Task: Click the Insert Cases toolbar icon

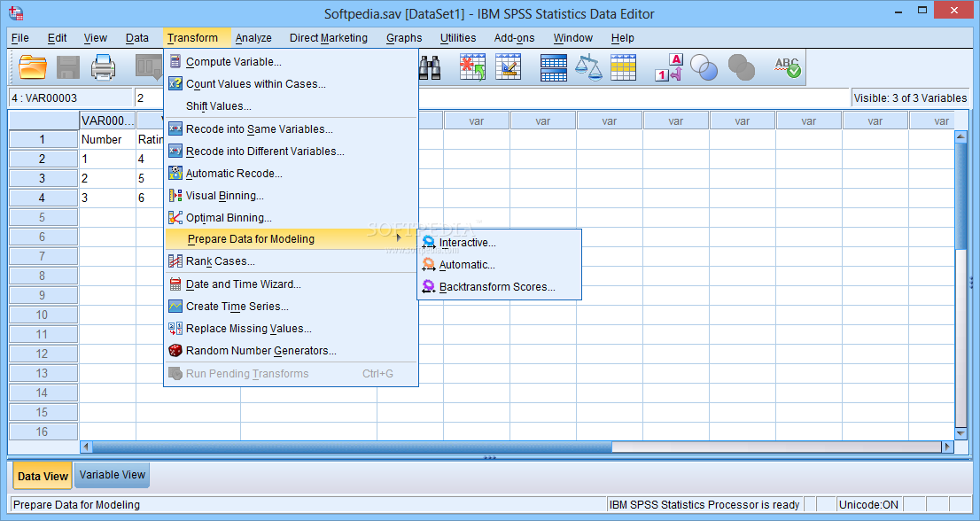Action: pos(472,66)
